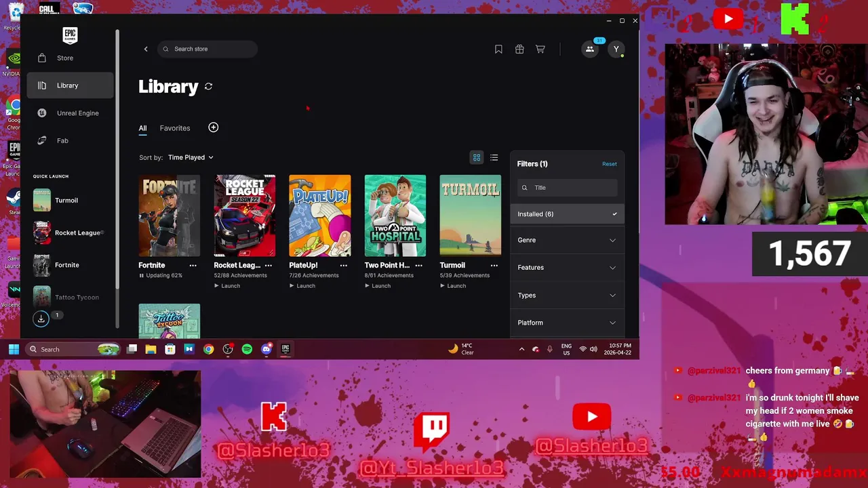Image resolution: width=868 pixels, height=488 pixels.
Task: Show hidden system tray icons
Action: click(x=521, y=349)
